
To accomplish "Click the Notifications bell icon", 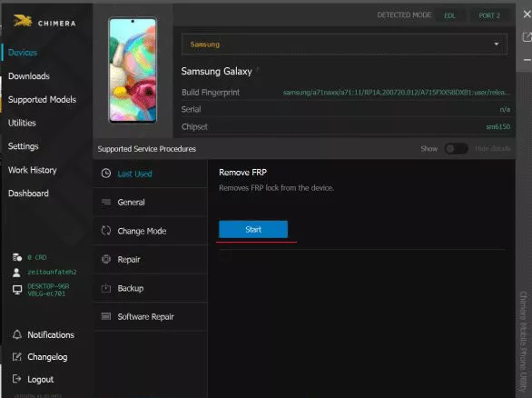I will 17,334.
